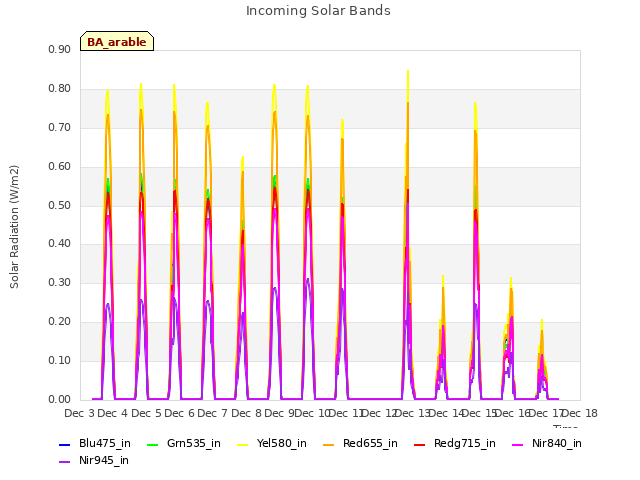Click the blue Blu475_in legend swatch

pos(64,444)
